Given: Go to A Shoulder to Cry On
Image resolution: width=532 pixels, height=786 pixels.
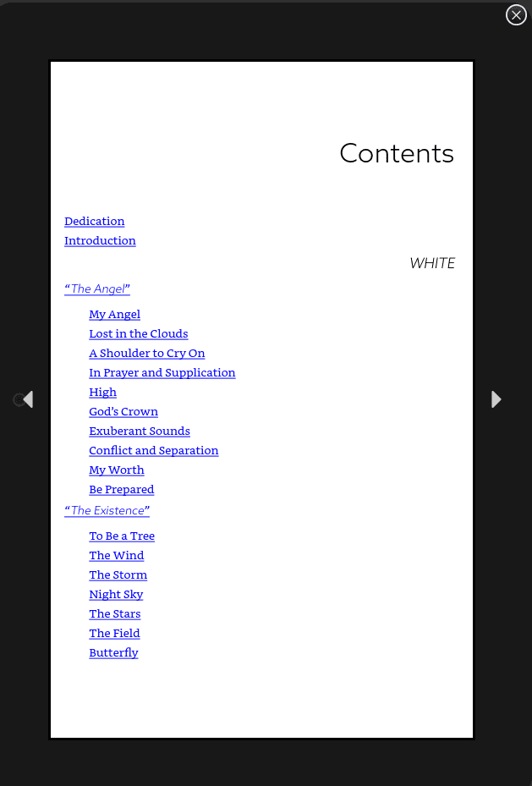Looking at the screenshot, I should [x=147, y=354].
